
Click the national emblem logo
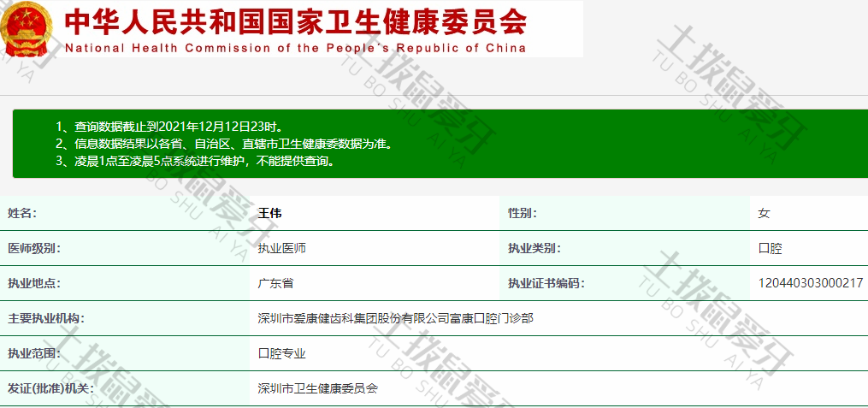pos(26,28)
